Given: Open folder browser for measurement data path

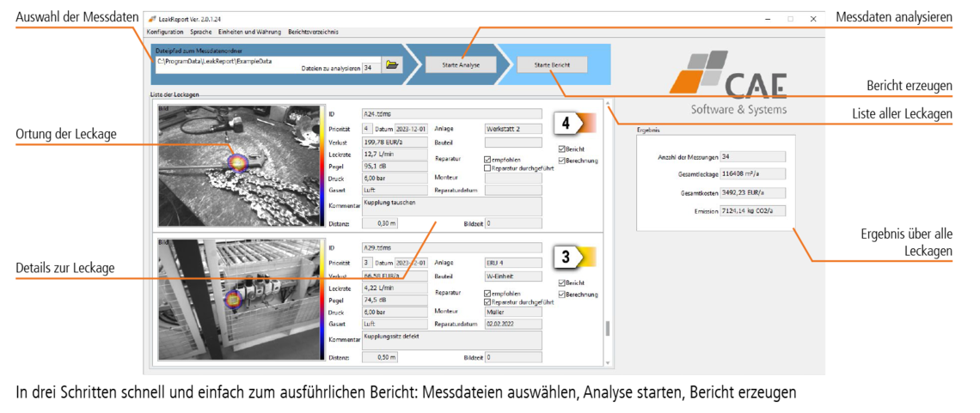Looking at the screenshot, I should point(393,64).
